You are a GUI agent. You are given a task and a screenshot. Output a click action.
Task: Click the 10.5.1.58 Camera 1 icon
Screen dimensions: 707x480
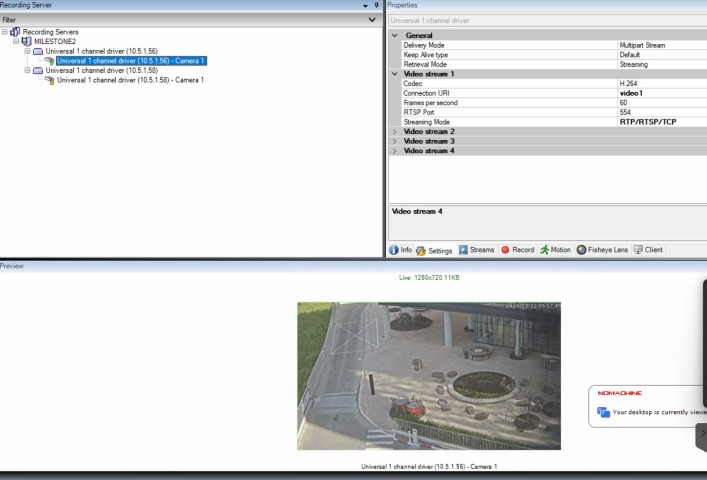tap(49, 80)
